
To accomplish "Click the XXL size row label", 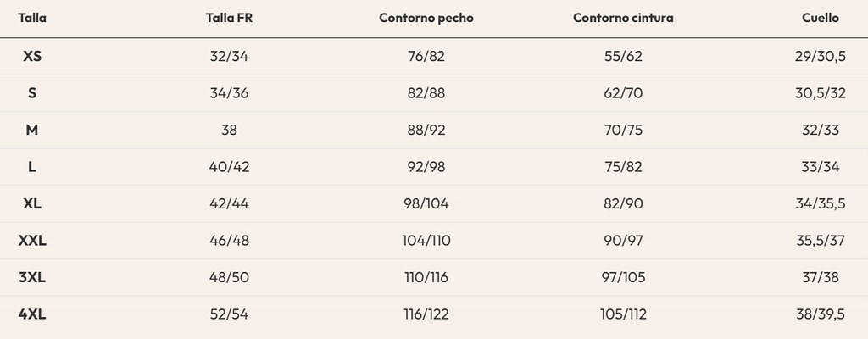I will coord(32,241).
